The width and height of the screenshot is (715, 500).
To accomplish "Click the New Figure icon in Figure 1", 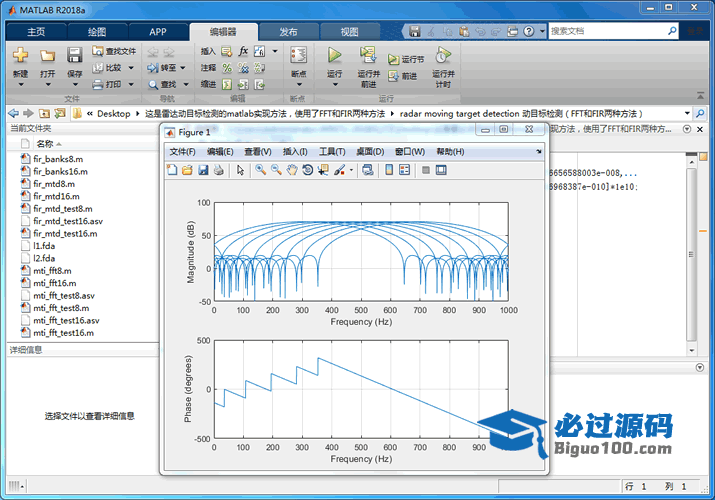I will pyautogui.click(x=172, y=170).
